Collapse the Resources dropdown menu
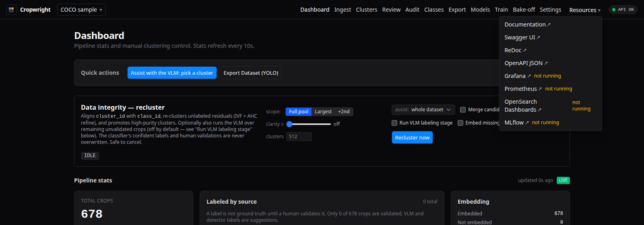 585,10
